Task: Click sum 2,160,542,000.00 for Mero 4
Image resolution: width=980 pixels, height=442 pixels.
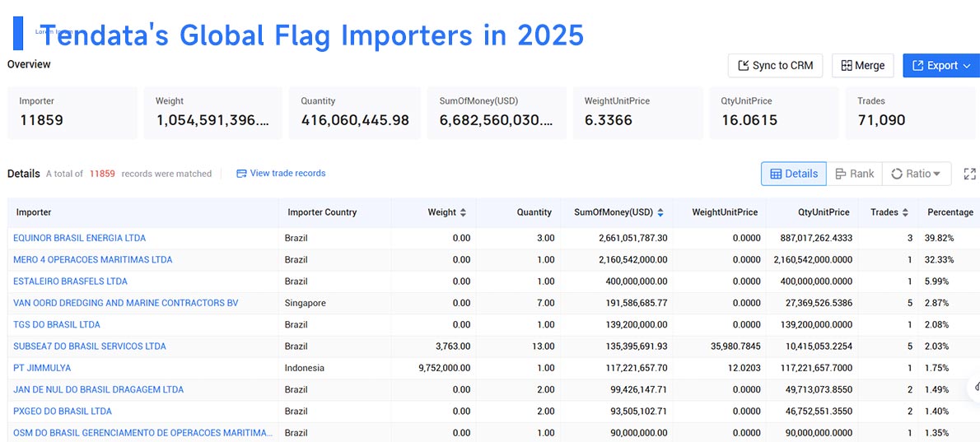Action: (632, 260)
